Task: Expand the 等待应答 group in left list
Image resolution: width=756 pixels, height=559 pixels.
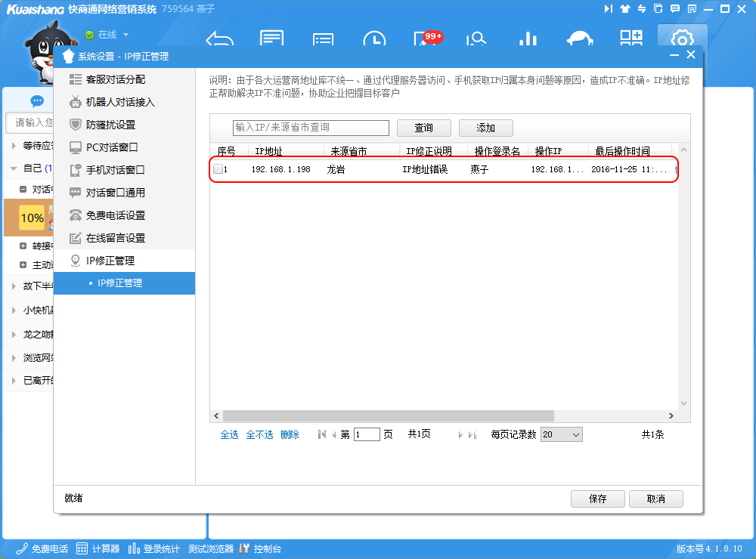Action: [x=14, y=146]
